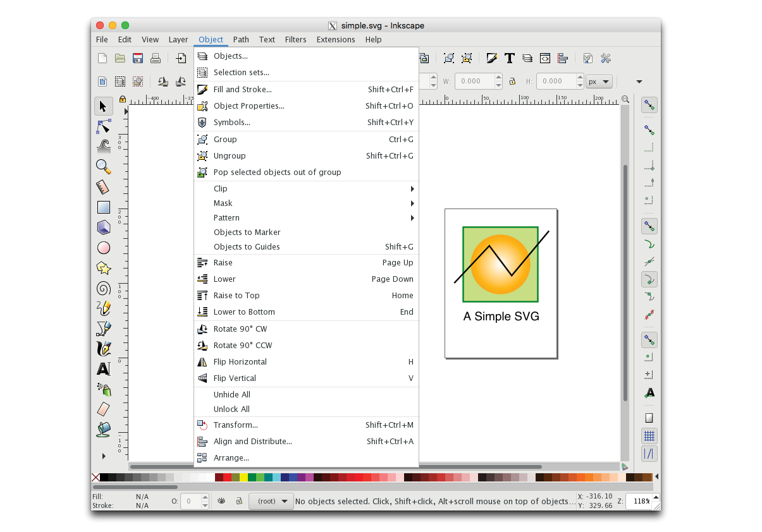This screenshot has width=762, height=532.
Task: Open the px units dropdown
Action: pyautogui.click(x=599, y=82)
